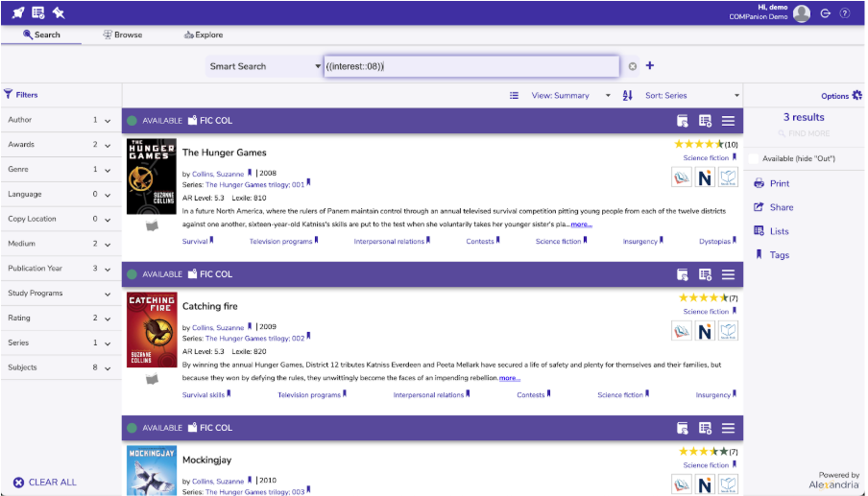Open the Mockingjay title link
868x496 pixels.
pos(206,461)
